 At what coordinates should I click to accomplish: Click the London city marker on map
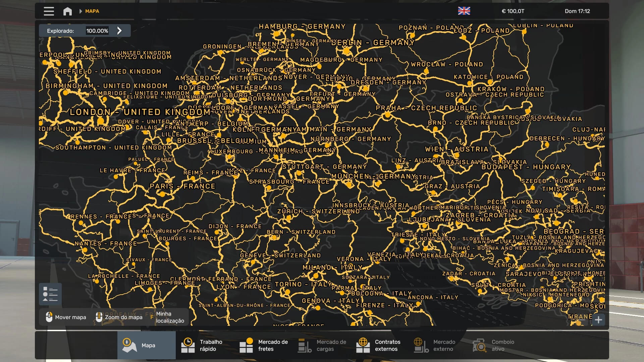(101, 120)
